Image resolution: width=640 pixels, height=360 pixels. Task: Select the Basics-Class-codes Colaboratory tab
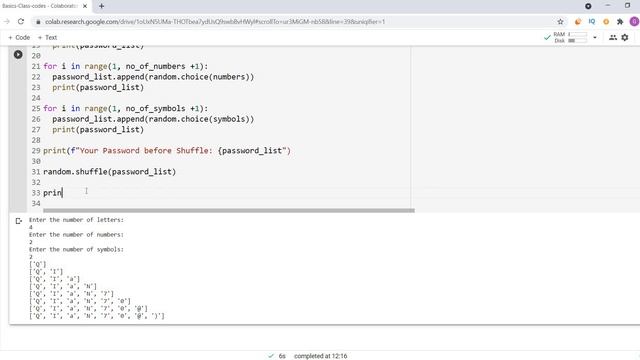click(x=40, y=6)
